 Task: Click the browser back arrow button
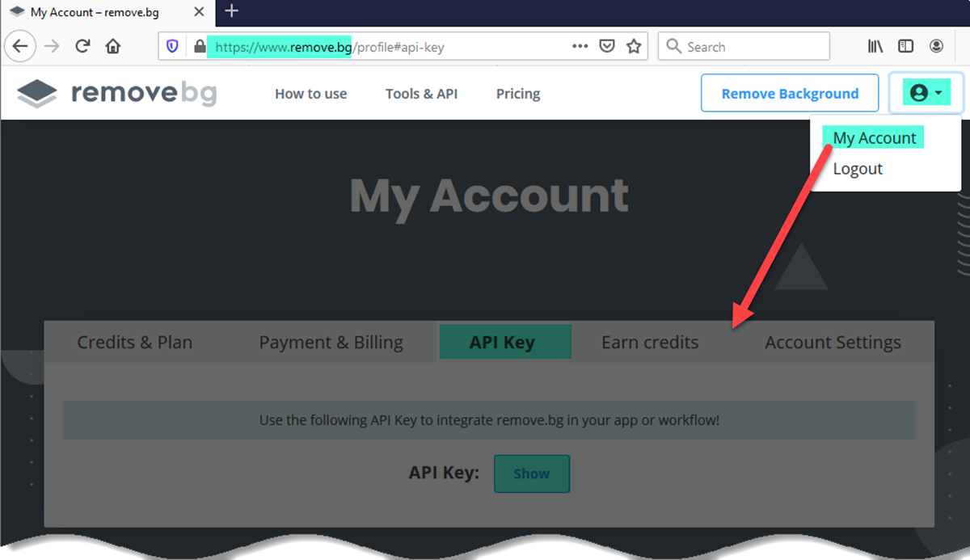[20, 46]
